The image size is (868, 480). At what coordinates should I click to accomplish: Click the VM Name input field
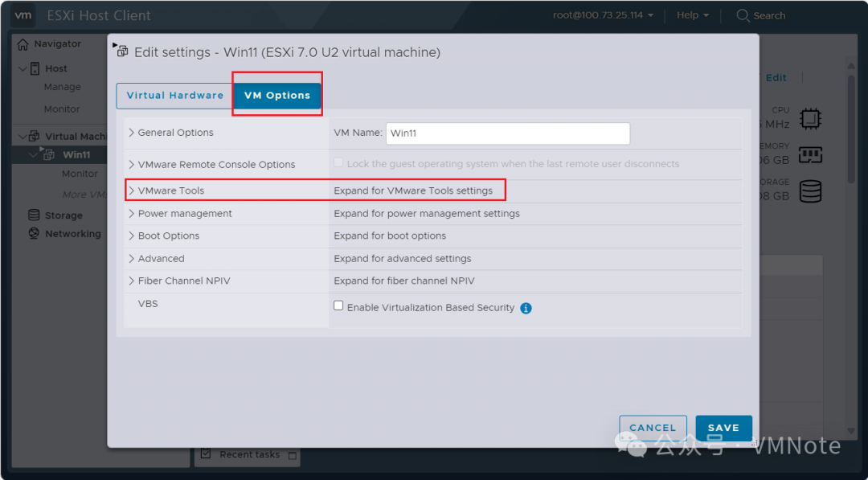click(x=508, y=133)
